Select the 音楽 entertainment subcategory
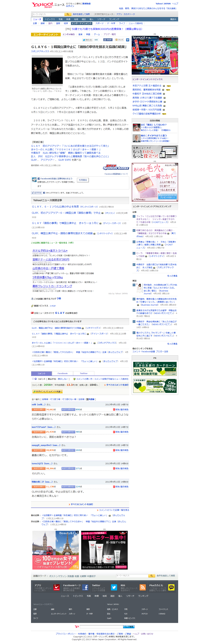 pos(80,34)
